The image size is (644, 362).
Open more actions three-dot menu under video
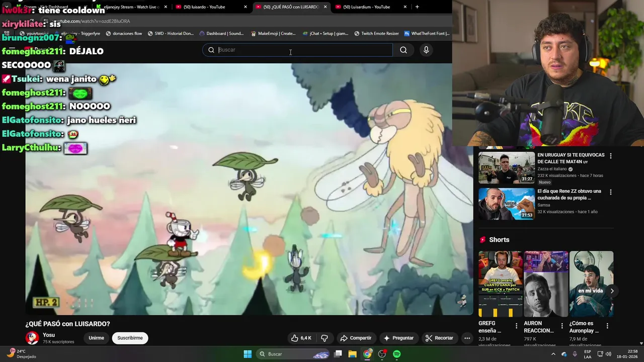click(x=467, y=338)
